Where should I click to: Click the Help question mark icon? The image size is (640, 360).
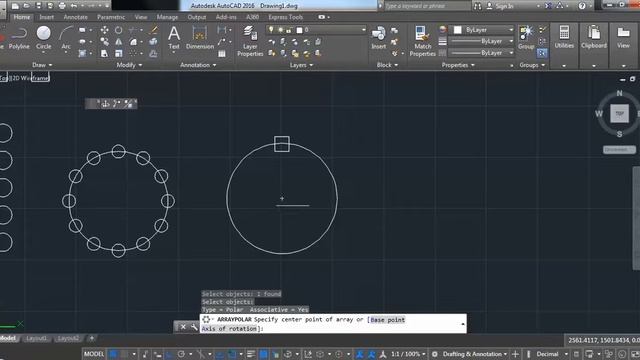(582, 6)
